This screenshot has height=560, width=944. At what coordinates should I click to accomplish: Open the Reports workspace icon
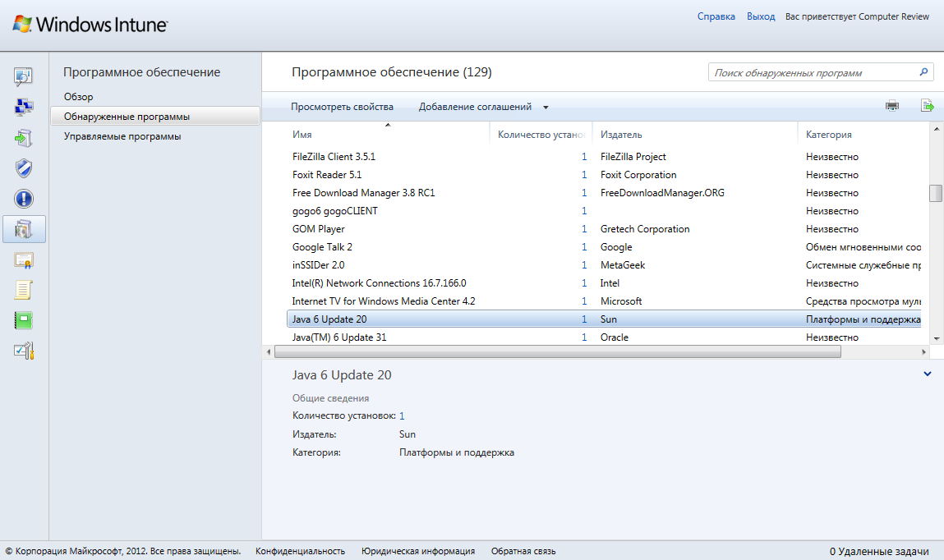pos(24,320)
